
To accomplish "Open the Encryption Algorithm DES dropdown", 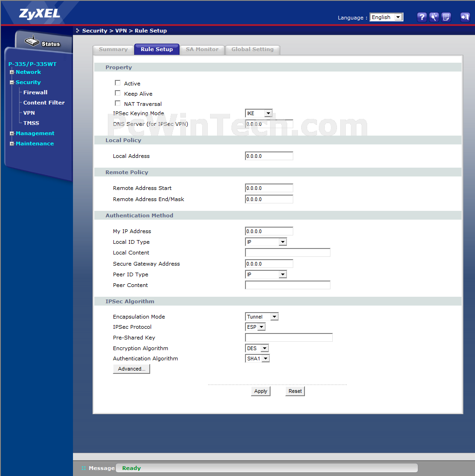I will click(x=257, y=348).
